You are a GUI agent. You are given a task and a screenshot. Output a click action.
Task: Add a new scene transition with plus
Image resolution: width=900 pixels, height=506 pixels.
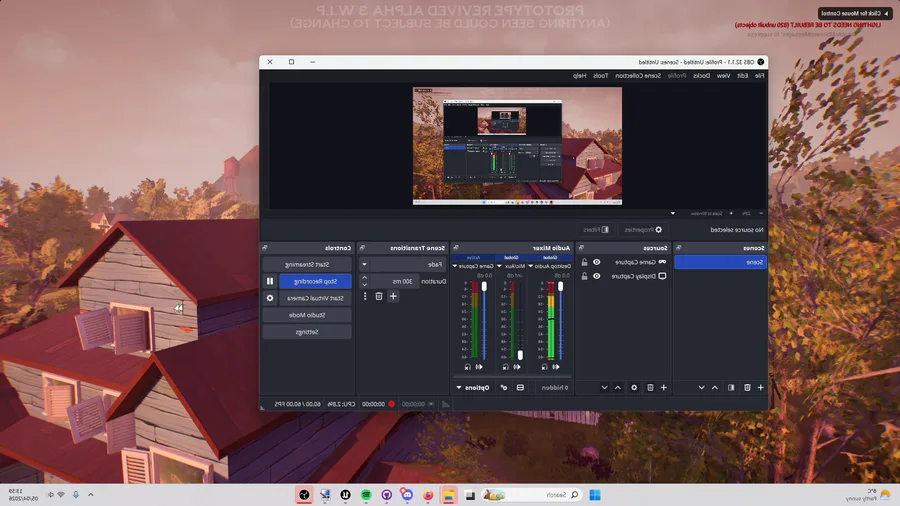(393, 296)
